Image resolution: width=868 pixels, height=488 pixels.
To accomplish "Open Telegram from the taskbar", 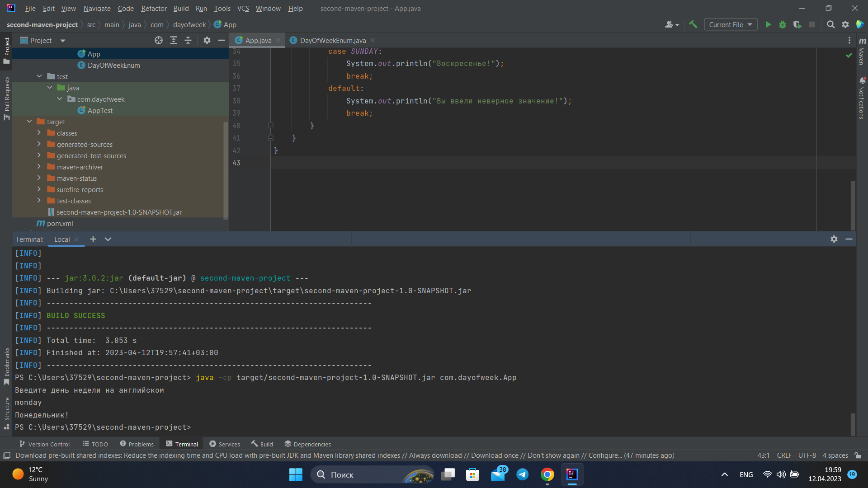I will pyautogui.click(x=523, y=474).
